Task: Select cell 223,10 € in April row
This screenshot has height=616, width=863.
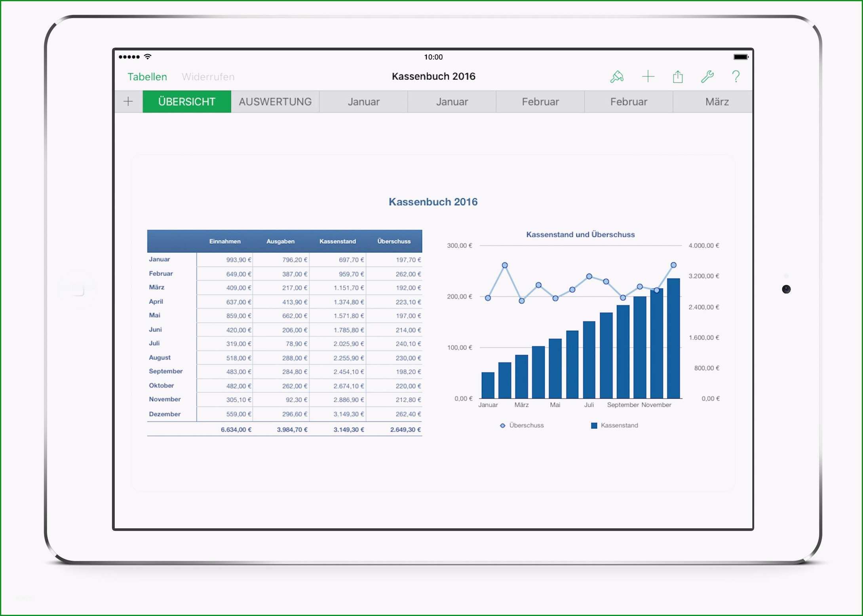Action: tap(394, 302)
